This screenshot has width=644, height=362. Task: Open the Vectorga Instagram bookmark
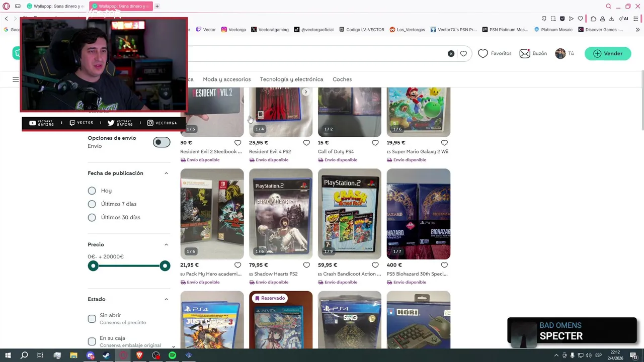(x=233, y=30)
